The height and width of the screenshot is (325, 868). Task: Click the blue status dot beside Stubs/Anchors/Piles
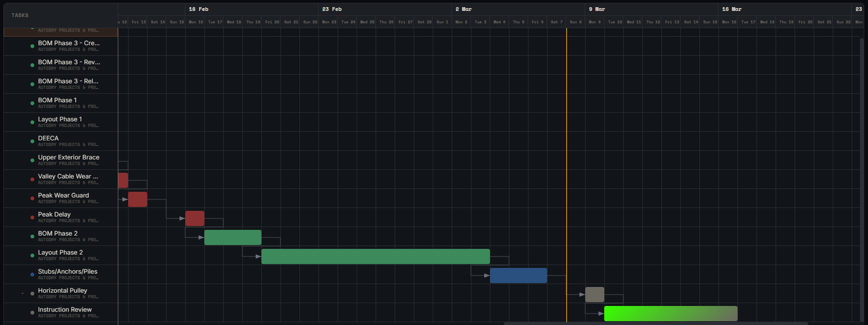tap(32, 275)
